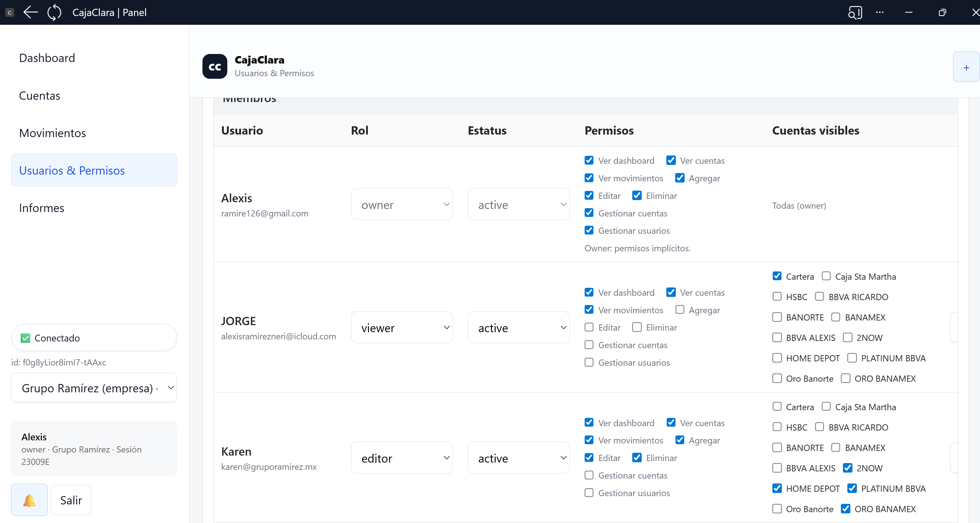Open JORGE's viewer role dropdown
This screenshot has width=980, height=523.
[x=402, y=327]
